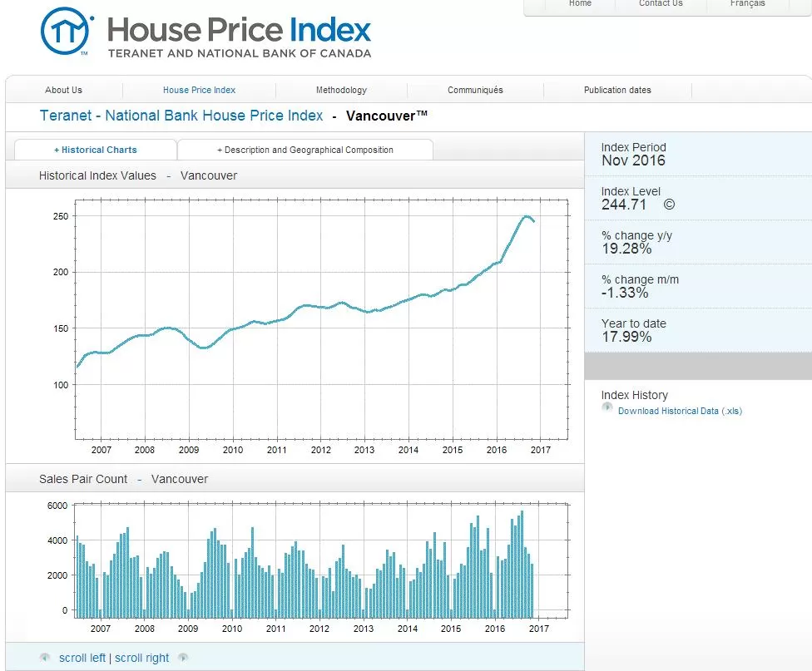Click the 2016 peak on index chart

pyautogui.click(x=526, y=216)
